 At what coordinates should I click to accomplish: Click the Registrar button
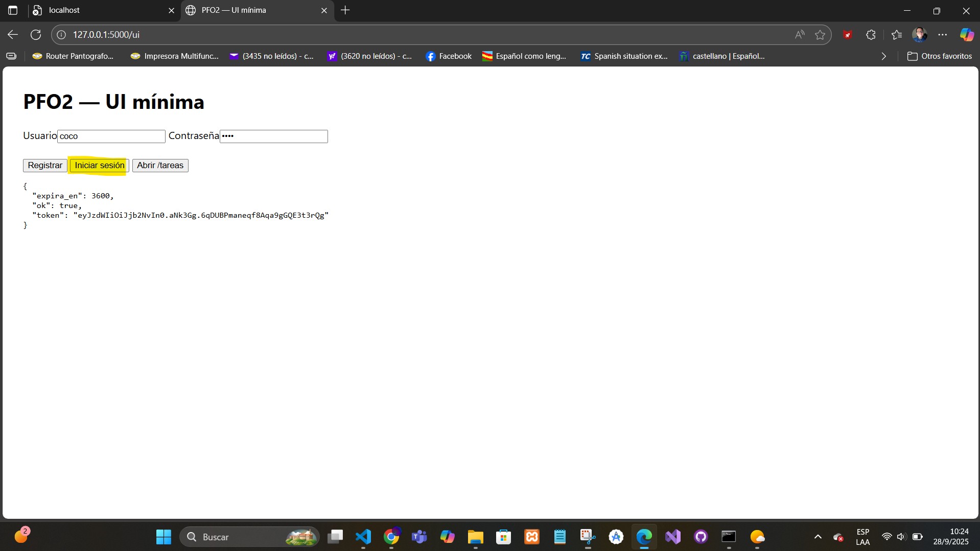pos(45,166)
